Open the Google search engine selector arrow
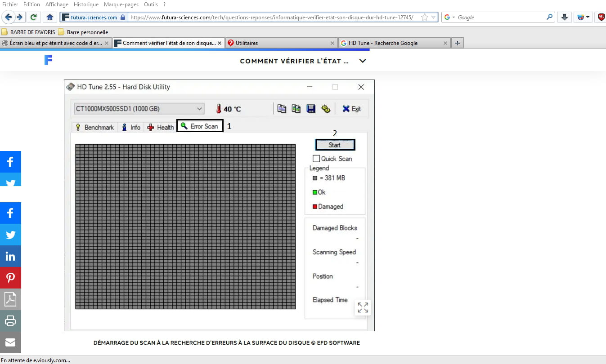 click(453, 18)
